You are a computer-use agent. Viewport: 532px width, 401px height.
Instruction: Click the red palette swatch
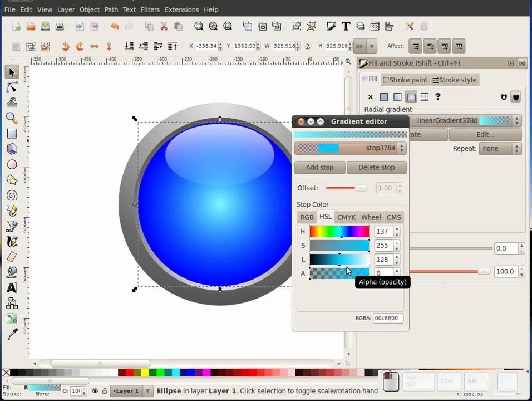click(x=130, y=373)
